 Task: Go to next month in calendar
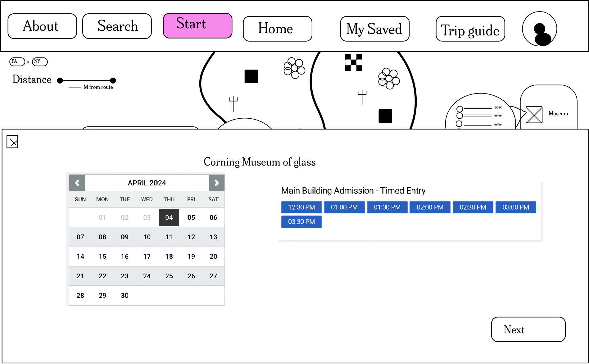click(x=216, y=183)
